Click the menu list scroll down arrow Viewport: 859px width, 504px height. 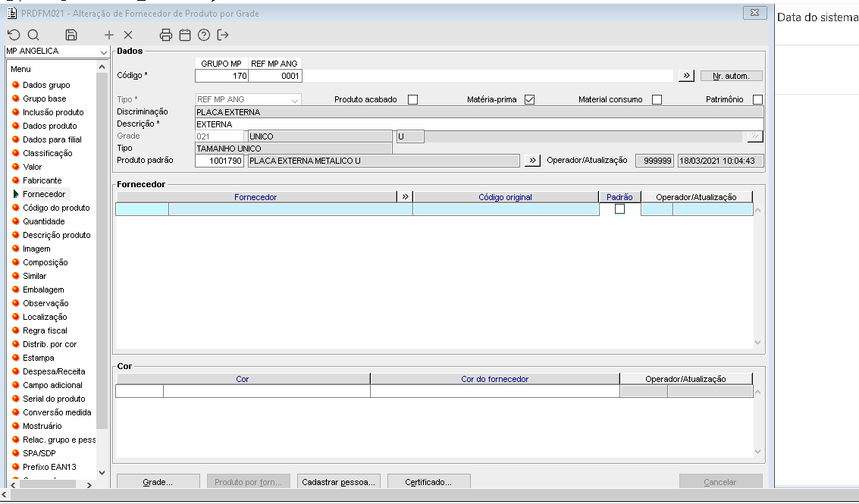[102, 472]
